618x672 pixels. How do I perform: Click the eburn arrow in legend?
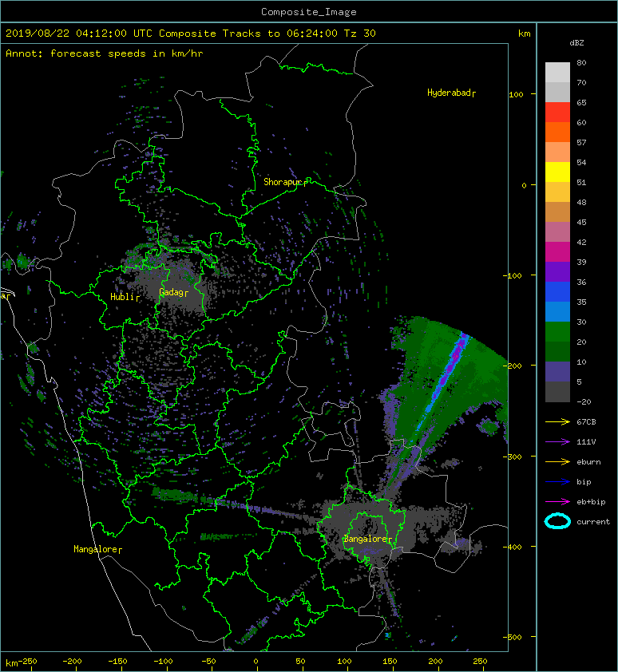pyautogui.click(x=557, y=462)
